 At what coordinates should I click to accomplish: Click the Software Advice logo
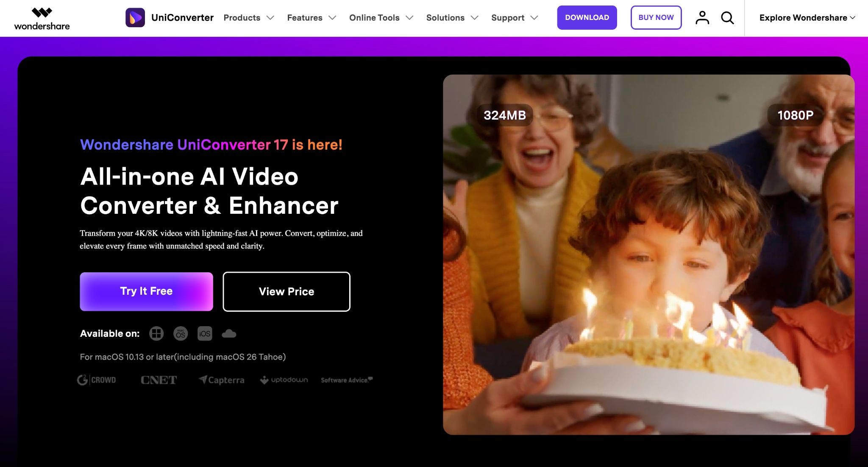tap(347, 380)
